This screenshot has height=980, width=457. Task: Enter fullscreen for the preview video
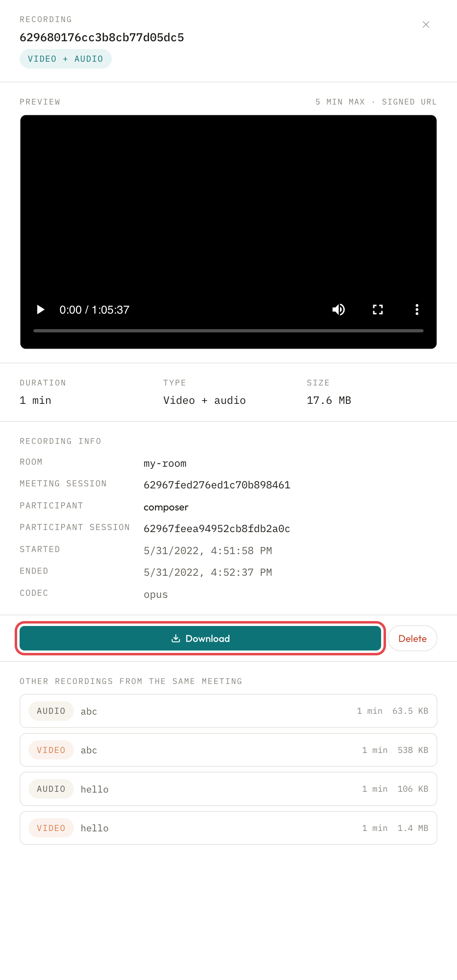point(378,310)
